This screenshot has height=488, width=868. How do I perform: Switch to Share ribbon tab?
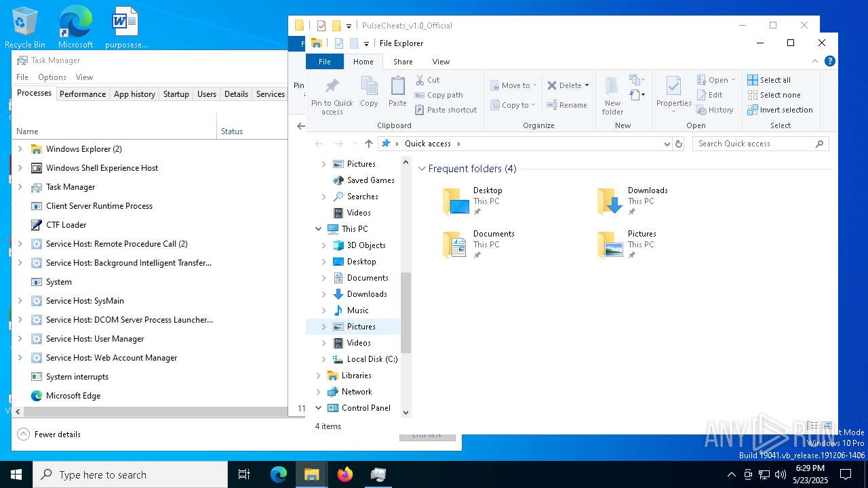(403, 62)
